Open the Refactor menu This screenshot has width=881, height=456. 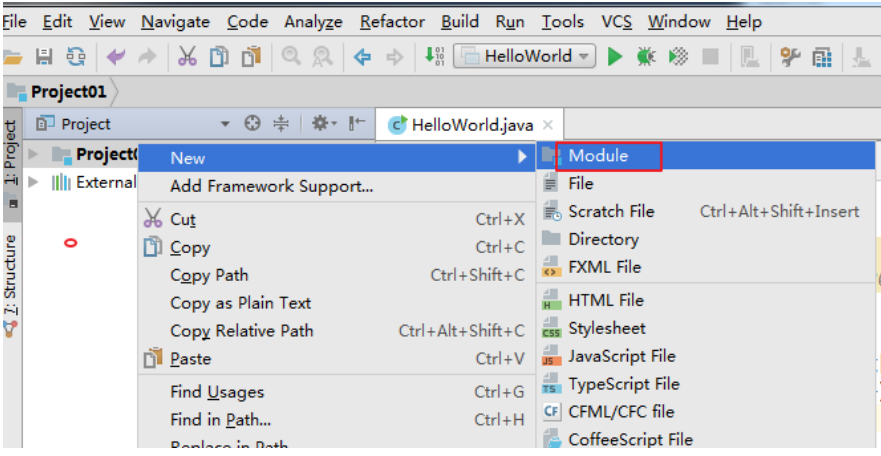(392, 21)
